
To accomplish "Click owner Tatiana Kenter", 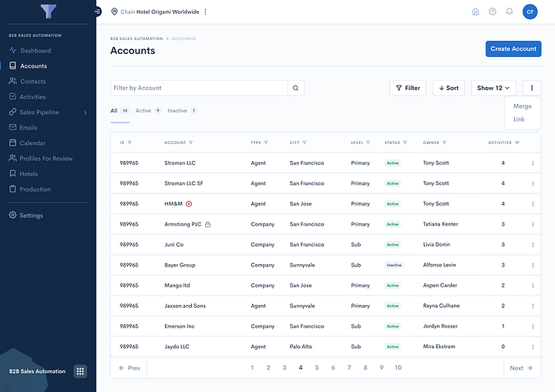I will click(440, 224).
